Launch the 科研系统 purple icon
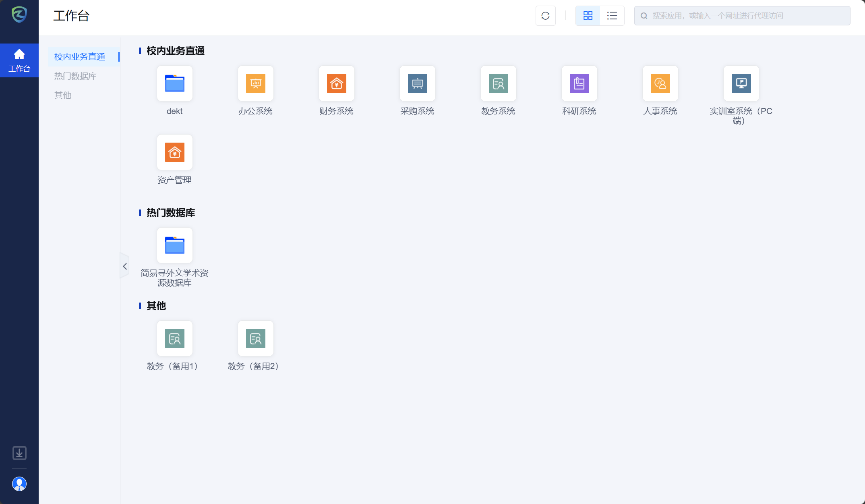Image resolution: width=865 pixels, height=504 pixels. [x=579, y=84]
